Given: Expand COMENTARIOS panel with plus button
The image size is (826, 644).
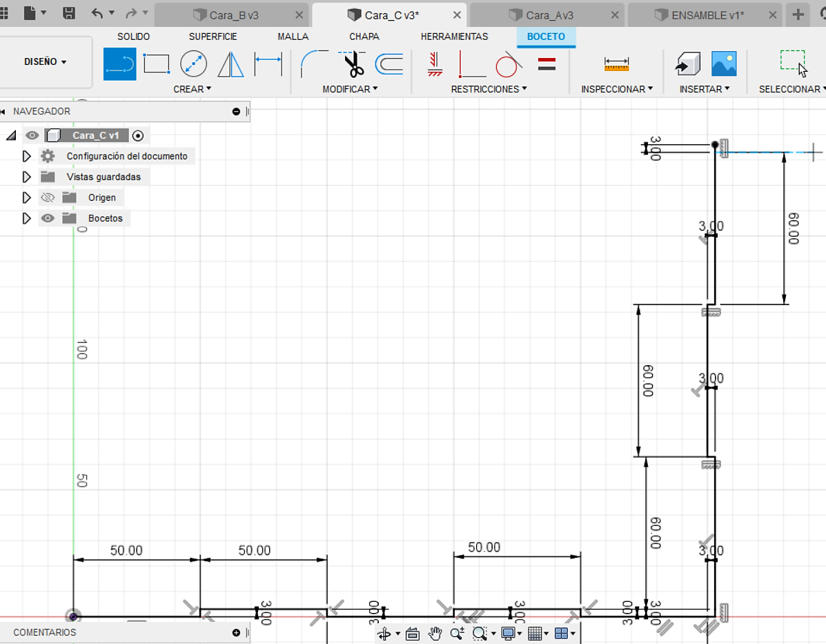Looking at the screenshot, I should point(236,632).
